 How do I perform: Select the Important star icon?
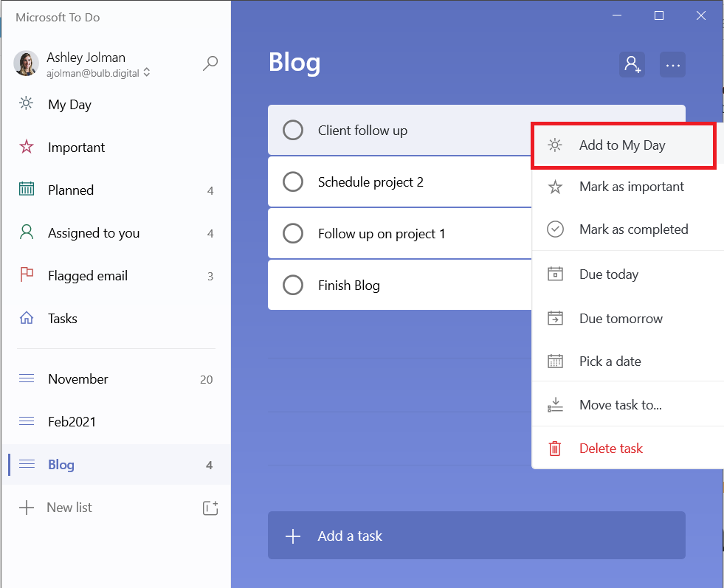27,147
